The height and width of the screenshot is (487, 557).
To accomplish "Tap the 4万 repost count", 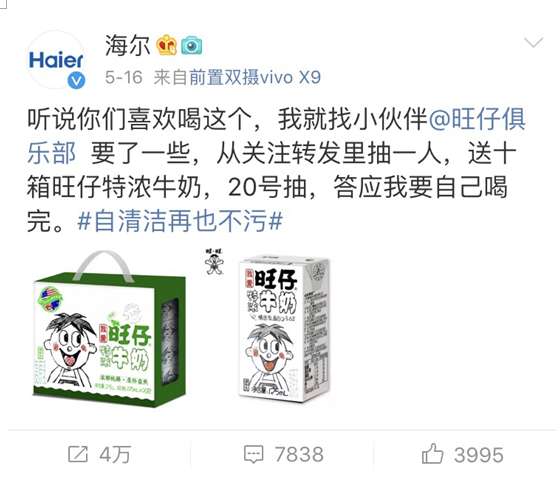I will 115,454.
